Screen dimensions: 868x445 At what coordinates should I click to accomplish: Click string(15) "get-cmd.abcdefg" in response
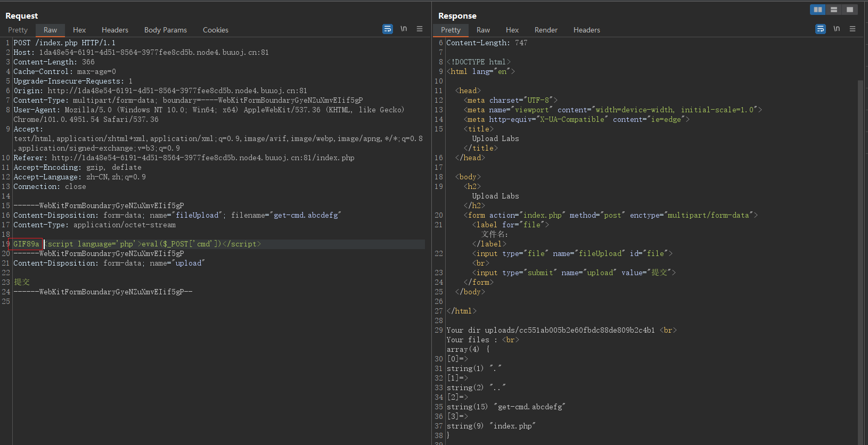pos(506,407)
